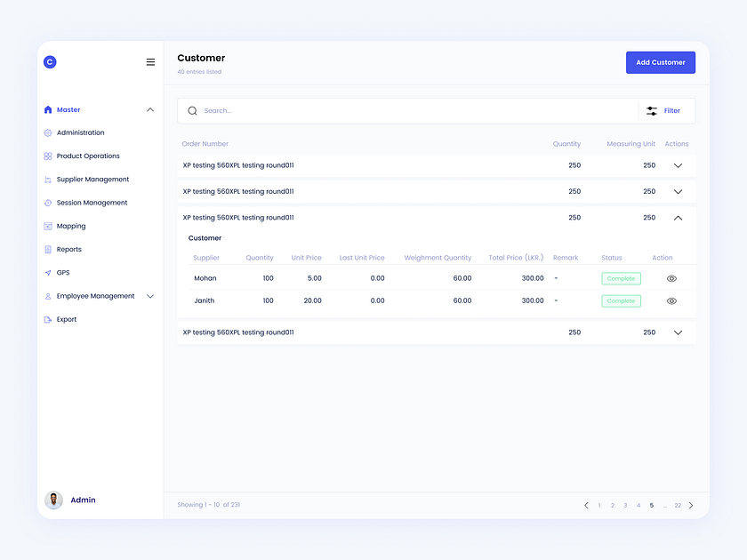Click the Order Number column header
The height and width of the screenshot is (560, 747).
[x=205, y=144]
